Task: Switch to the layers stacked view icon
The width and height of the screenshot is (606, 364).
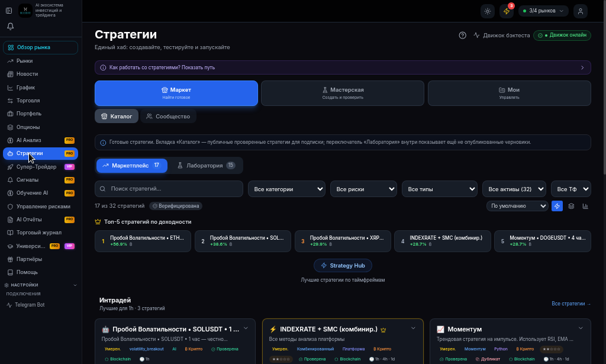Action: pos(571,207)
